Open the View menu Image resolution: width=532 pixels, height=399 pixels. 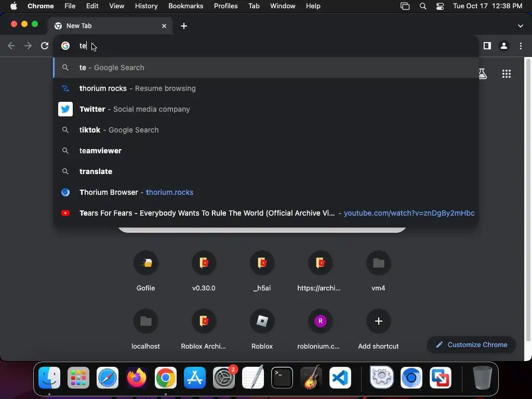(117, 6)
